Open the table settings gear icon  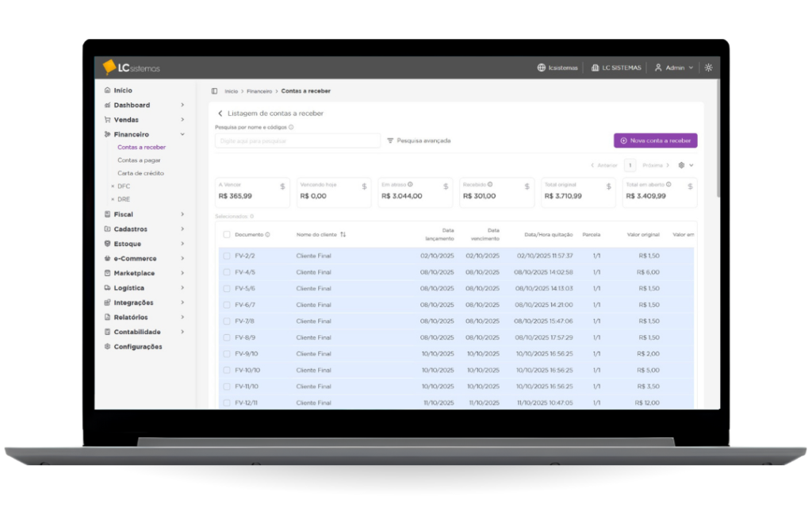(x=681, y=165)
